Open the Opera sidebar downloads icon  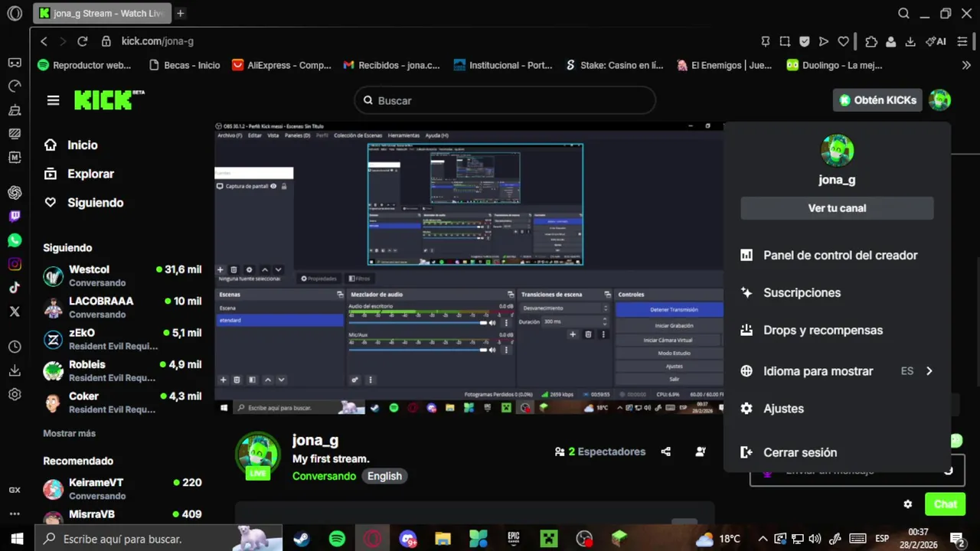(x=15, y=370)
